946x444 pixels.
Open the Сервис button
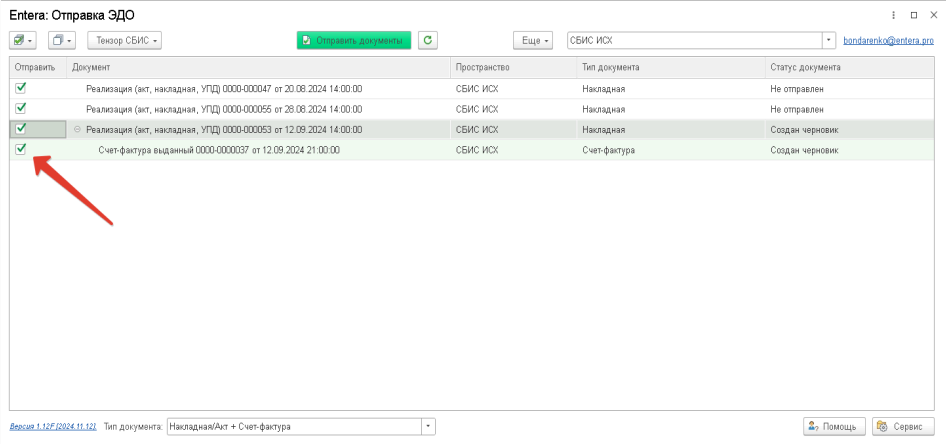(x=903, y=427)
